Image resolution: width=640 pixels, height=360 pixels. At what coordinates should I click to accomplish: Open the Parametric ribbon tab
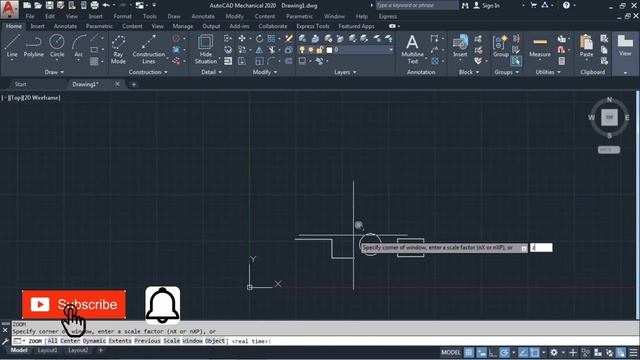[99, 26]
